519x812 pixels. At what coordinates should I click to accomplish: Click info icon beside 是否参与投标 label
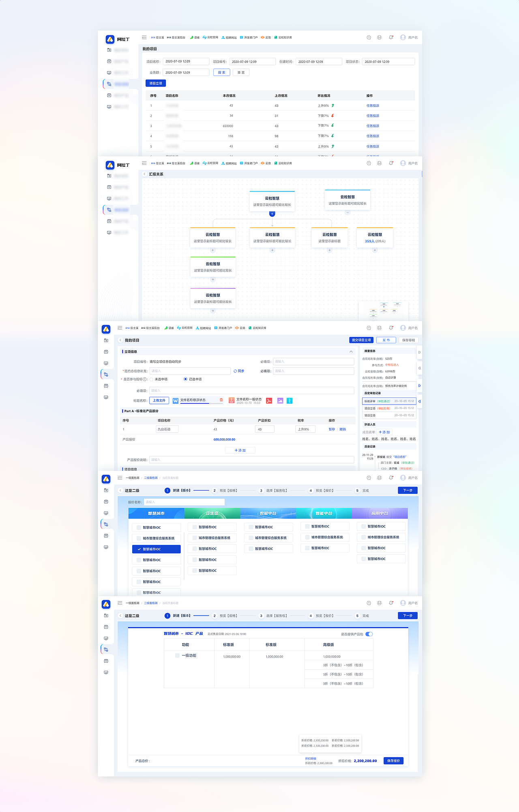[x=146, y=379]
